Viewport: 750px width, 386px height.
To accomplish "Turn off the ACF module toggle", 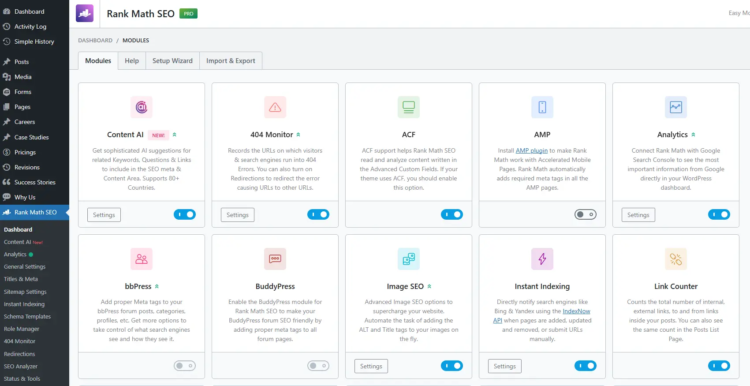I will point(452,215).
